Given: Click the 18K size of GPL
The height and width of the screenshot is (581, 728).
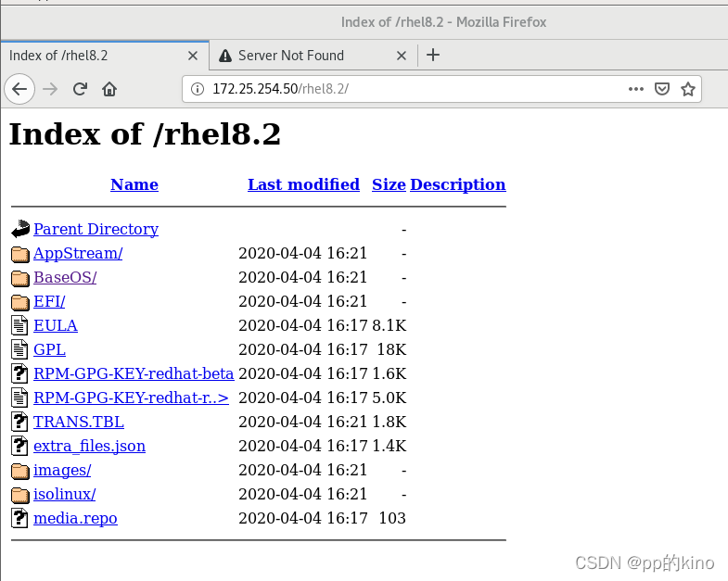Looking at the screenshot, I should point(391,350).
